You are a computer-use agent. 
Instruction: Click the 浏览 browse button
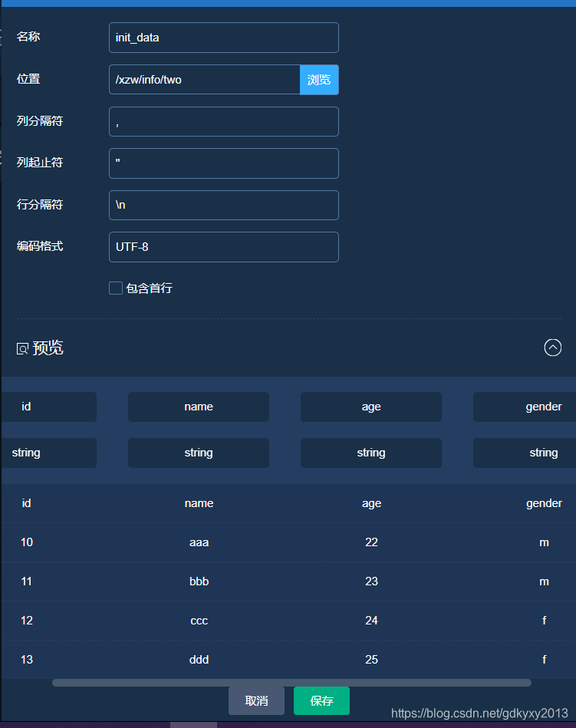click(x=319, y=80)
